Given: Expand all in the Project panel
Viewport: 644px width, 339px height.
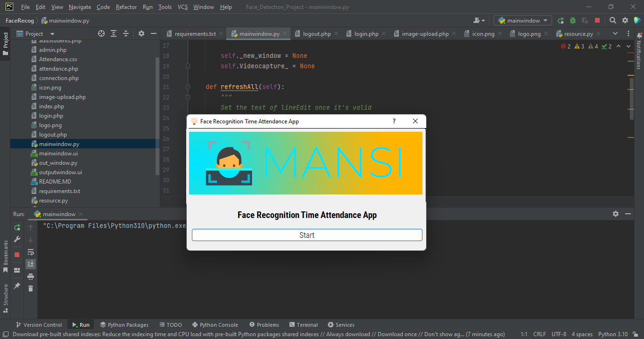Looking at the screenshot, I should point(114,34).
